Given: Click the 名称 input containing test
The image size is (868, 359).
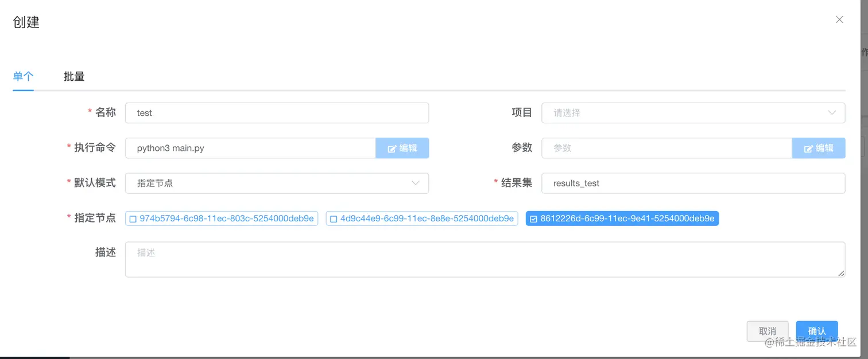Looking at the screenshot, I should click(x=277, y=113).
